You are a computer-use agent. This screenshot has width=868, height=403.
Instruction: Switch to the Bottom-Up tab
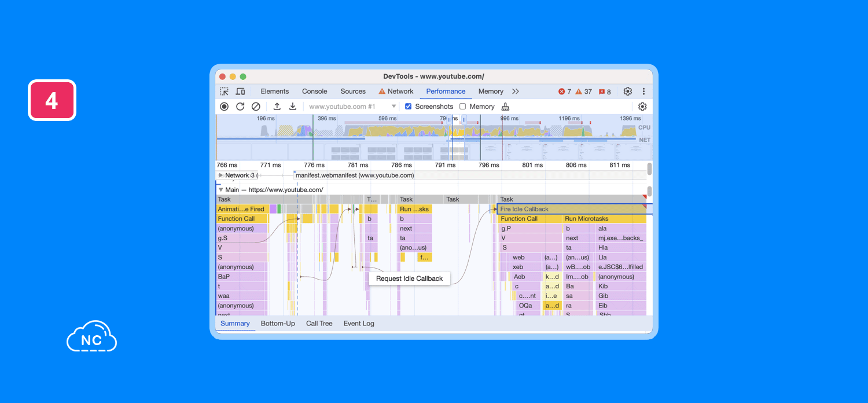point(278,324)
